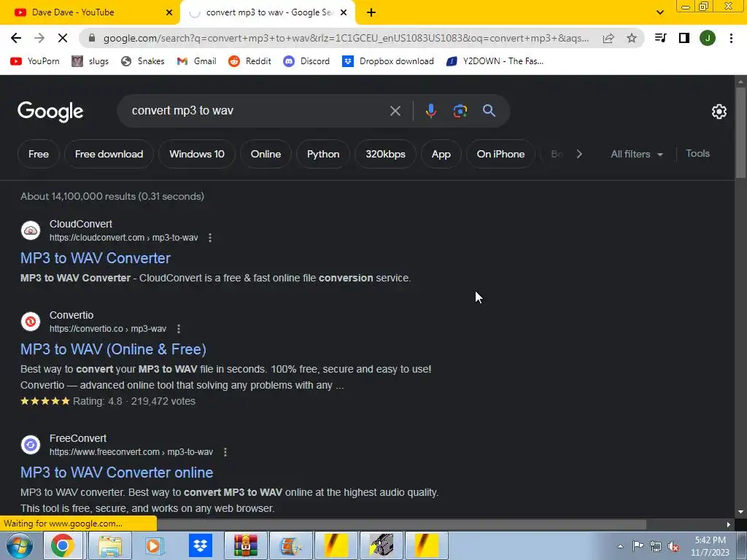Click into the Google search text field
The image size is (747, 560).
pyautogui.click(x=258, y=111)
